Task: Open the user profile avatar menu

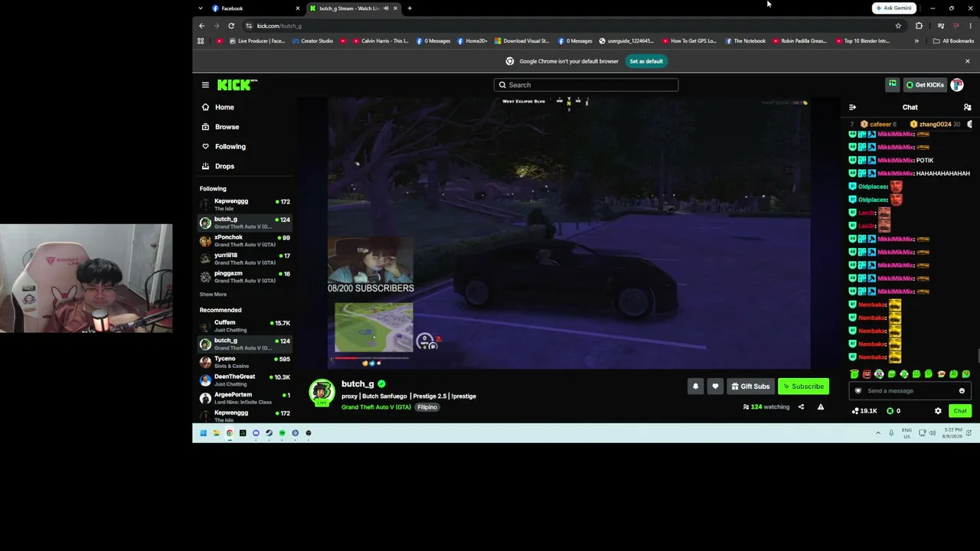Action: pyautogui.click(x=957, y=85)
